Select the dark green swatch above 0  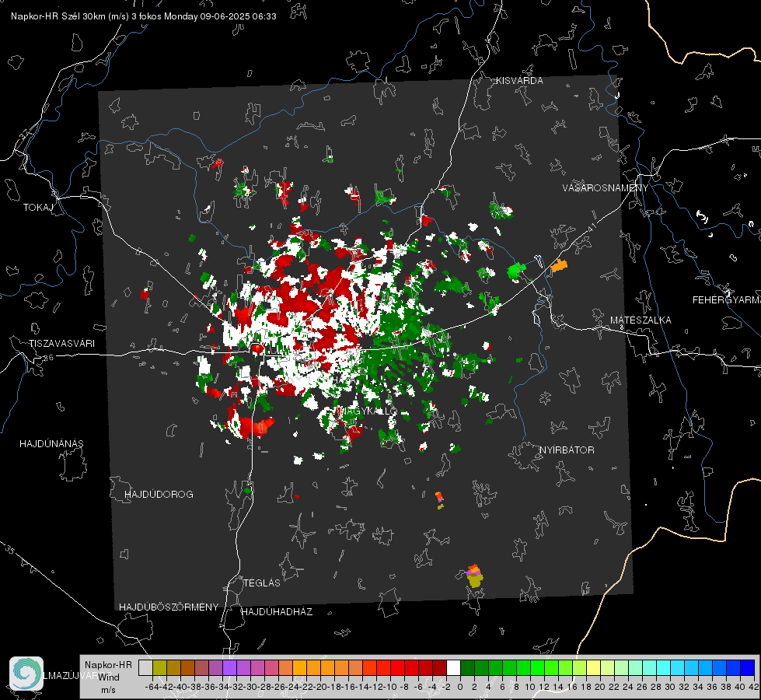(x=467, y=668)
